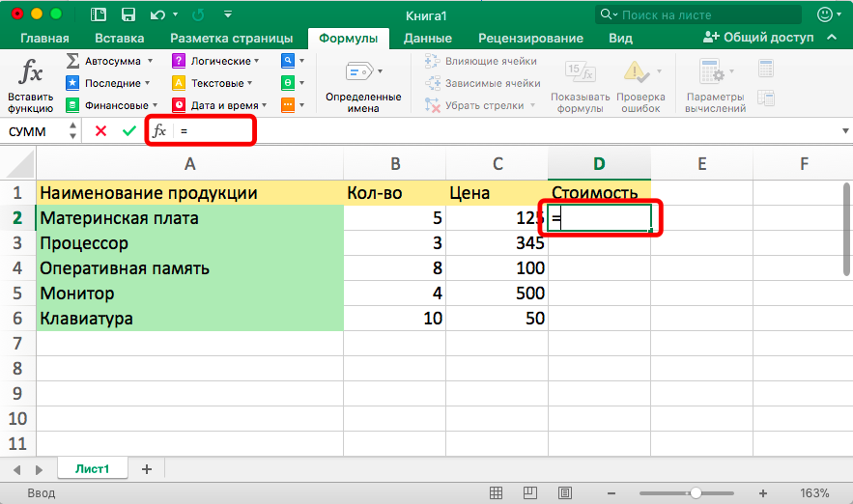Open the Логические functions icon
Screen dimensions: 853x504
click(179, 61)
